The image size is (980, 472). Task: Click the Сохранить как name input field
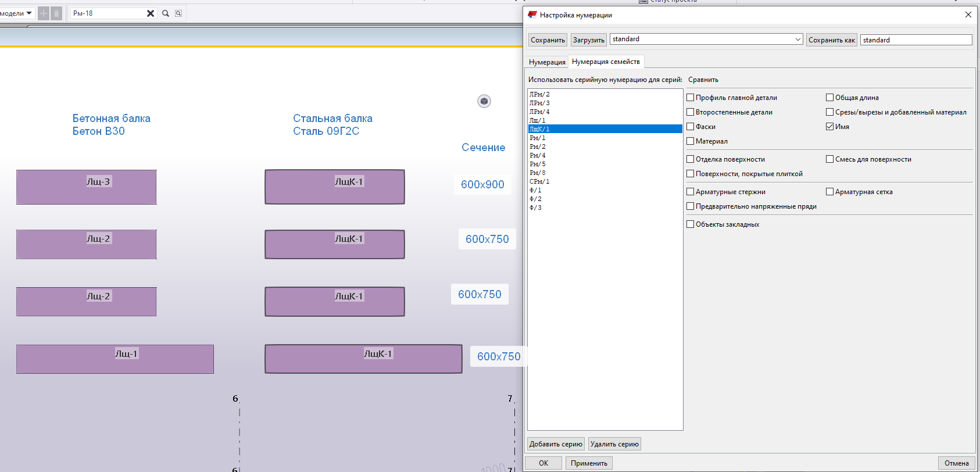coord(915,40)
